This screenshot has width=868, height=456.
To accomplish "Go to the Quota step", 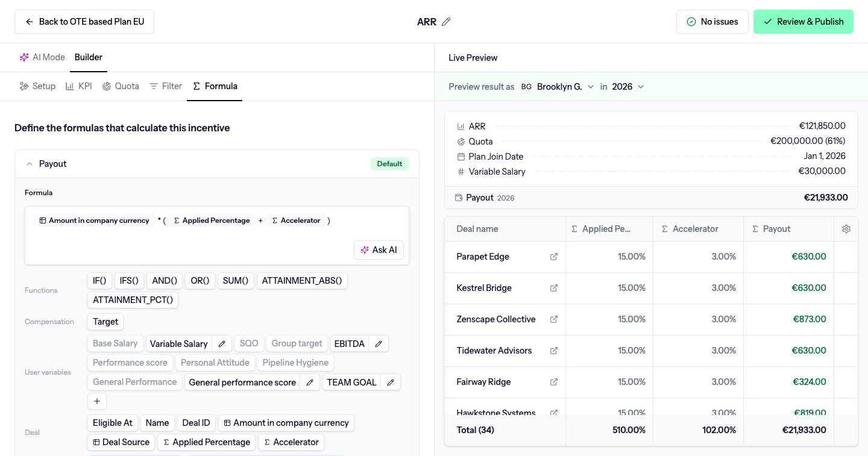I will [121, 86].
